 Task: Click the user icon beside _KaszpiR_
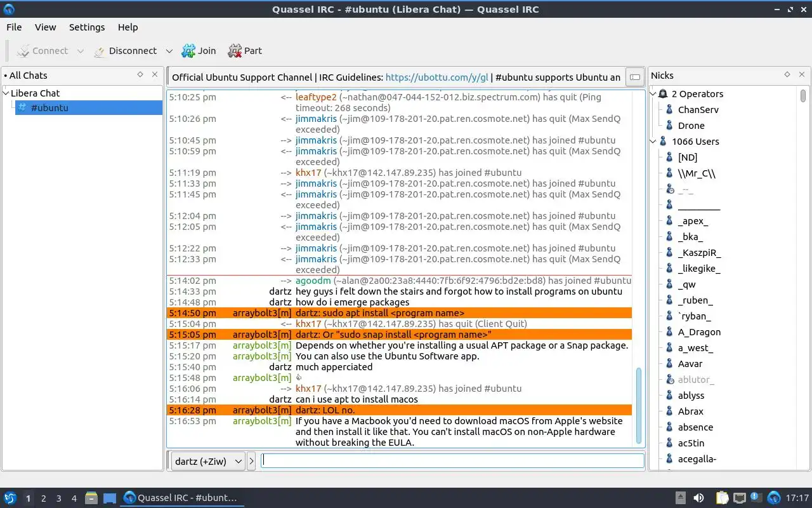coord(669,253)
